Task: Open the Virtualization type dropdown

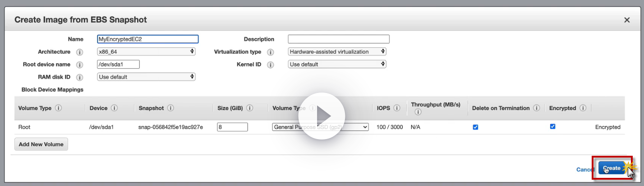Action: click(x=337, y=52)
